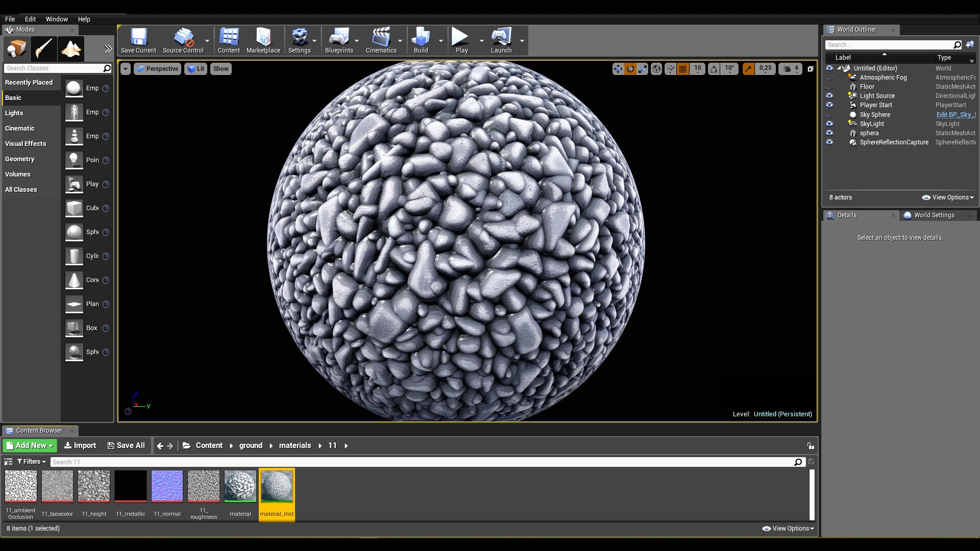
Task: Expand the Add New dropdown in Content Browser
Action: pos(29,445)
